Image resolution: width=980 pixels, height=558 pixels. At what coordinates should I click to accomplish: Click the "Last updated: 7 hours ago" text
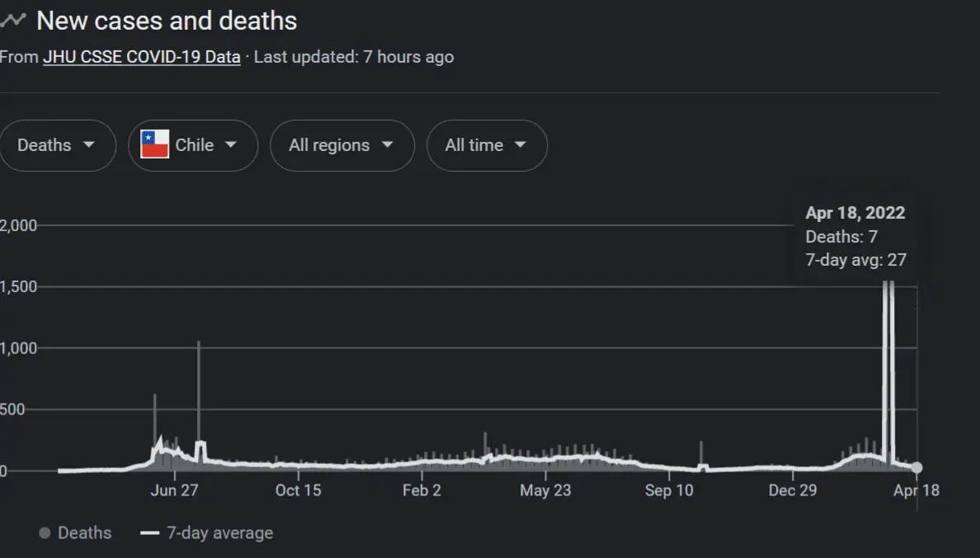click(x=354, y=57)
